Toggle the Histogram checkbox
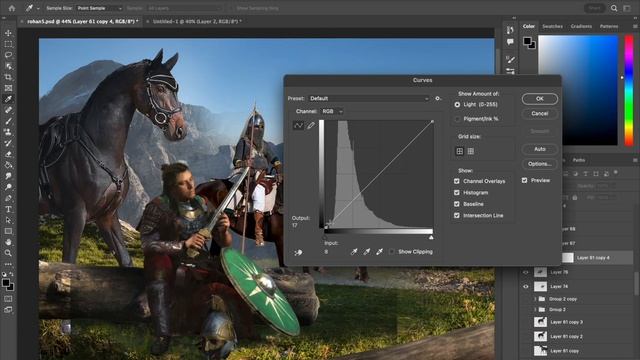The width and height of the screenshot is (640, 360). 457,193
